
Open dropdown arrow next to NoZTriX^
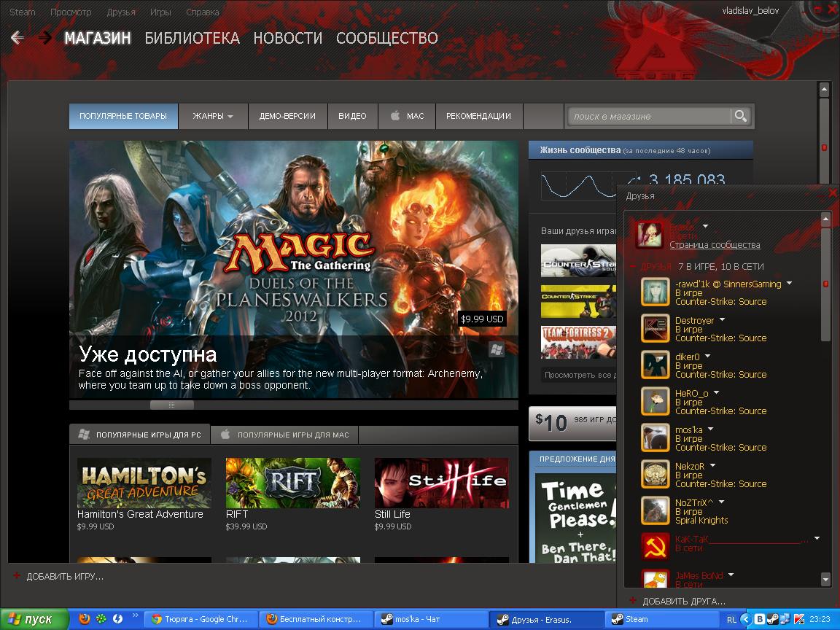click(x=721, y=502)
